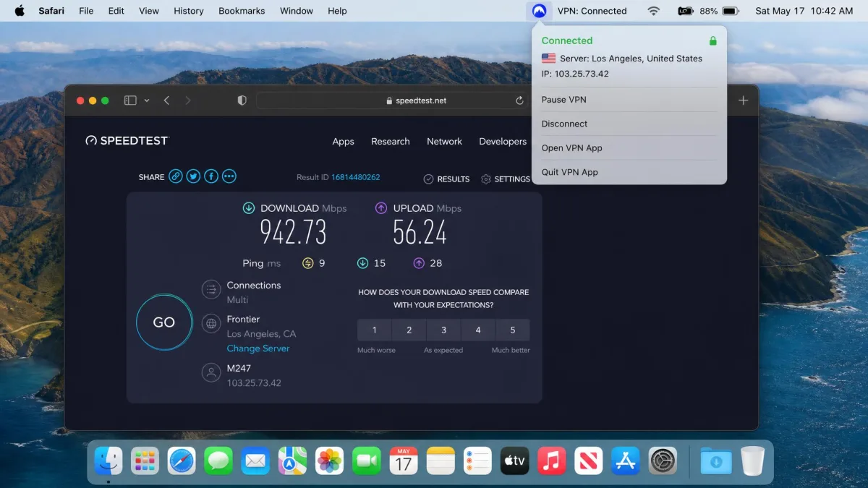Viewport: 868px width, 488px height.
Task: Open the RESULTS page
Action: [446, 179]
